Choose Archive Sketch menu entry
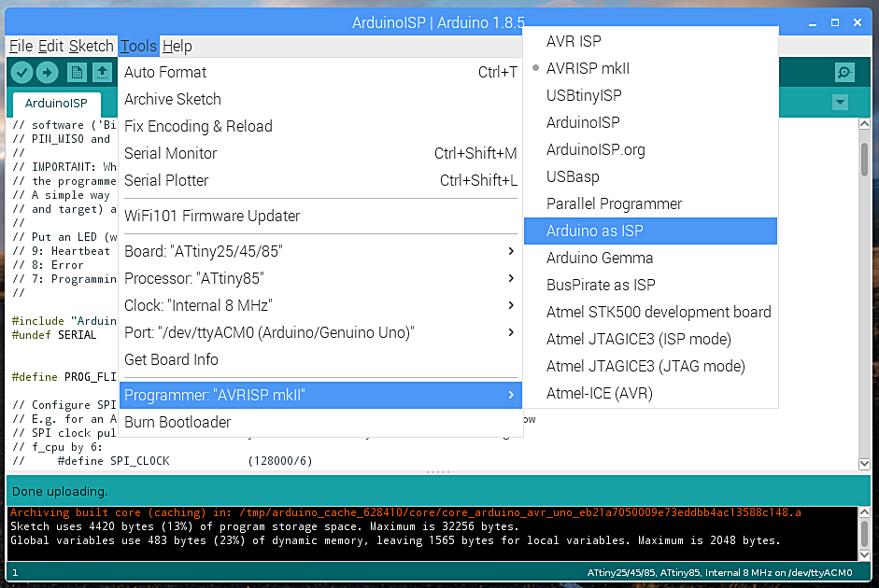 (x=320, y=99)
